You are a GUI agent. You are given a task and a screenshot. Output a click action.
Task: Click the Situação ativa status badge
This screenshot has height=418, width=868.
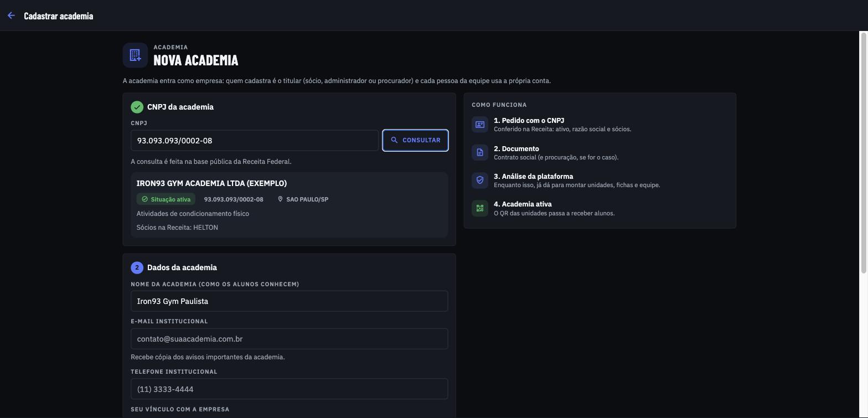click(x=166, y=199)
